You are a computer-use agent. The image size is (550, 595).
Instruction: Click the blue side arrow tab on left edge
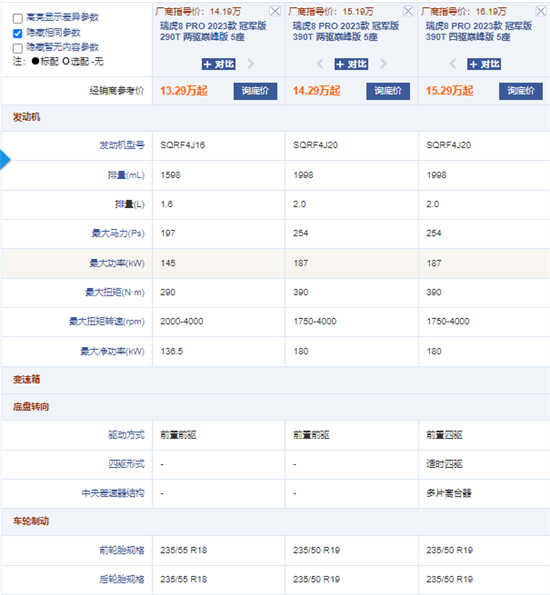(5, 160)
